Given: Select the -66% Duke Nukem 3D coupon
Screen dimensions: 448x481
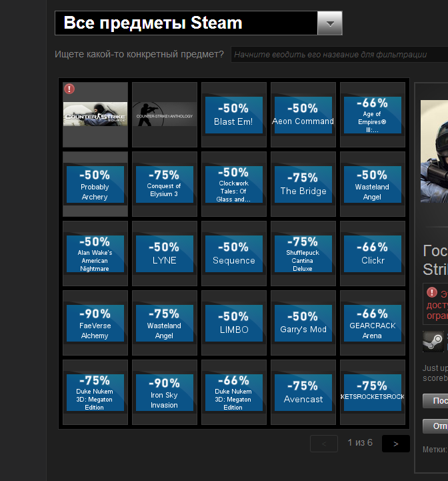Looking at the screenshot, I should pyautogui.click(x=234, y=392).
